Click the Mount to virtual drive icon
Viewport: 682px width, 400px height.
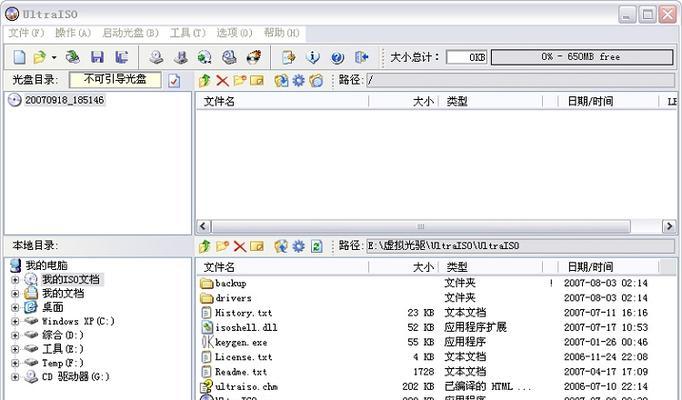(x=229, y=57)
